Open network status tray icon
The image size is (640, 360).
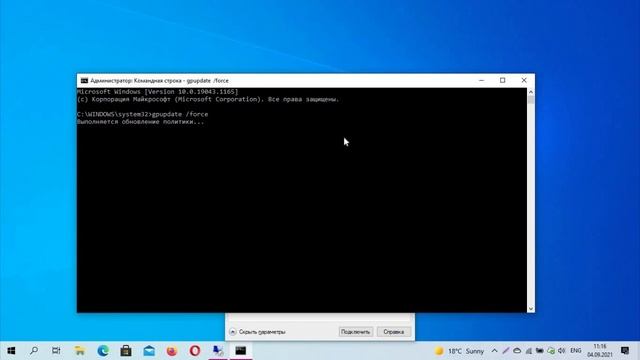[x=529, y=351]
